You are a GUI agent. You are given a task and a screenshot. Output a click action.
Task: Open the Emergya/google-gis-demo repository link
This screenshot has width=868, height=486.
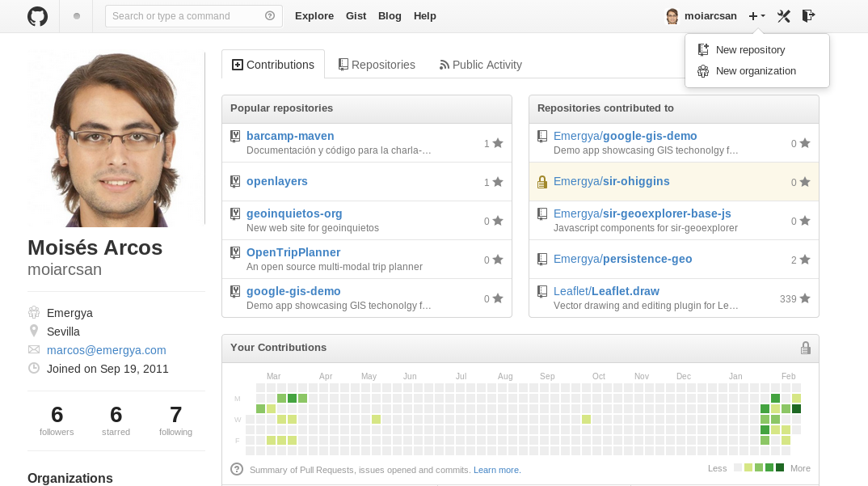coord(625,136)
